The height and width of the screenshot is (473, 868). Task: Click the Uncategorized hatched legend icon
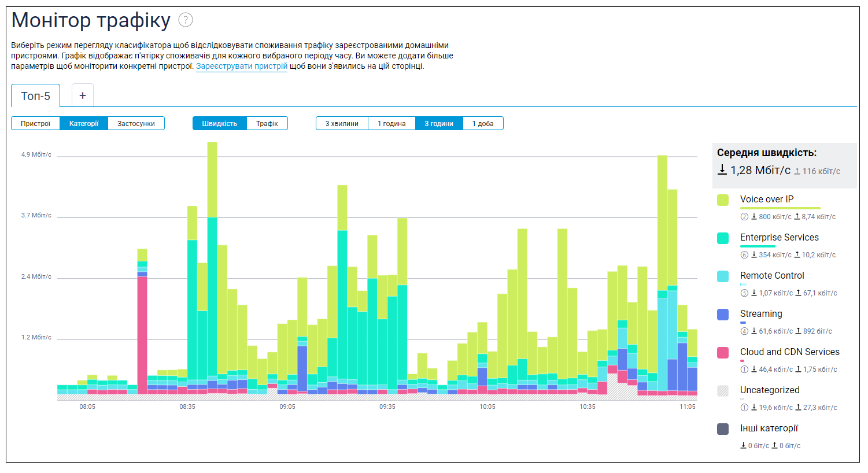pyautogui.click(x=723, y=391)
